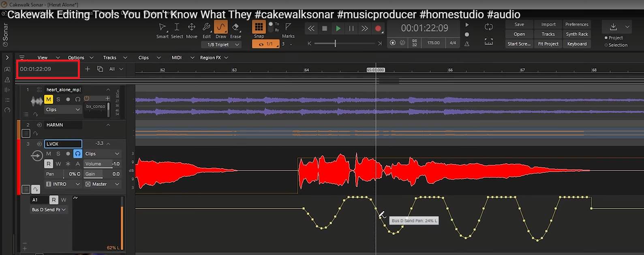Viewport: 644px width, 255px height.
Task: Select the Selection export radio option
Action: [x=606, y=45]
